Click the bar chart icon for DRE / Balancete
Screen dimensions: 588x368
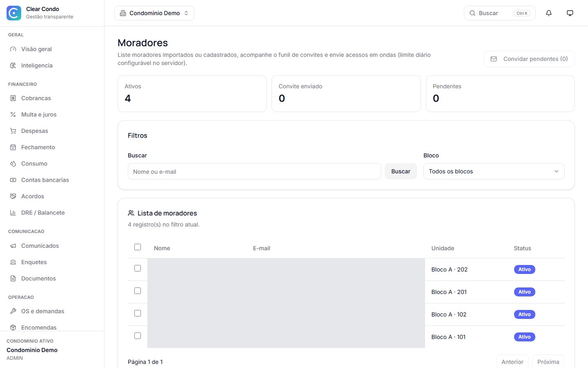13,213
